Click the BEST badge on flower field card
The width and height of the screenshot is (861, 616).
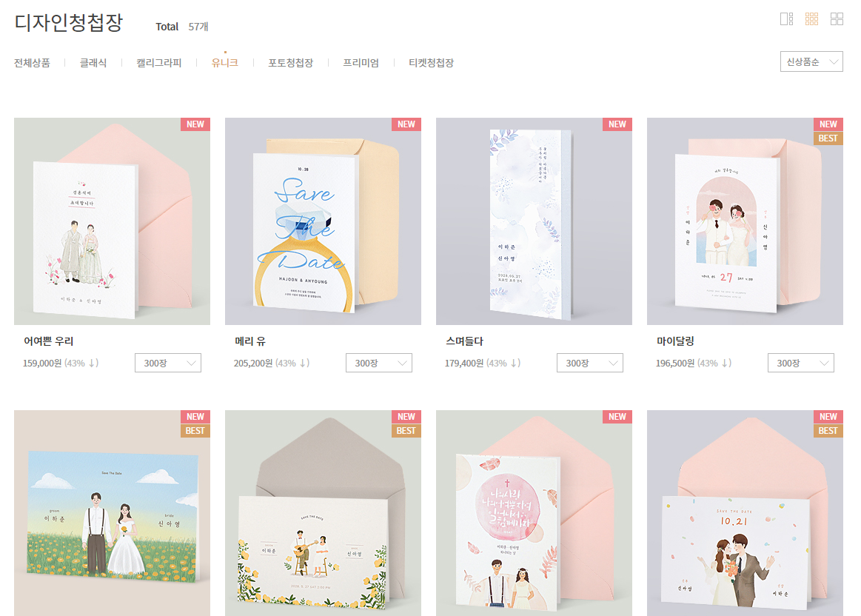[195, 431]
